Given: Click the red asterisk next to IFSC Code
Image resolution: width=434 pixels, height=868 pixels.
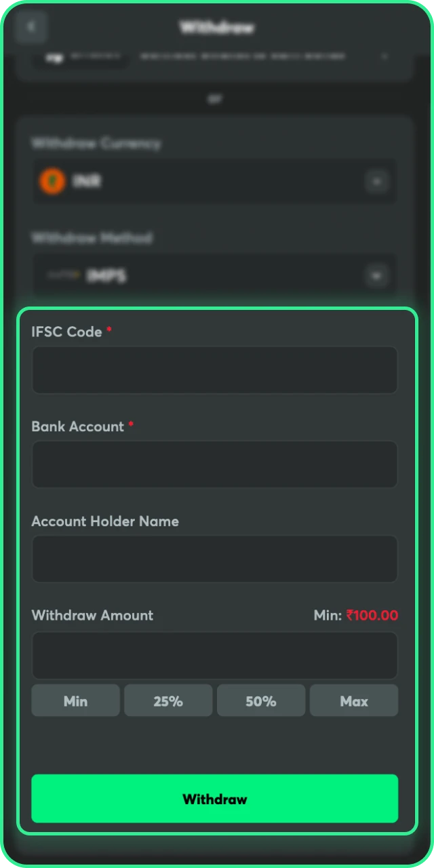Looking at the screenshot, I should click(x=108, y=328).
